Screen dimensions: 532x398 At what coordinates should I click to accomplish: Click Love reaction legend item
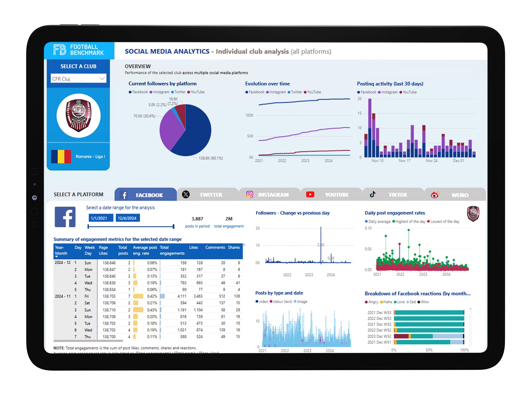pyautogui.click(x=399, y=302)
